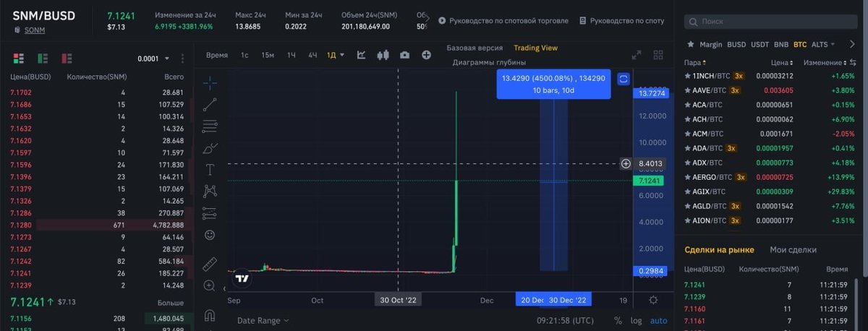Show only sell orders in order book
This screenshot has height=331, width=868.
click(67, 59)
